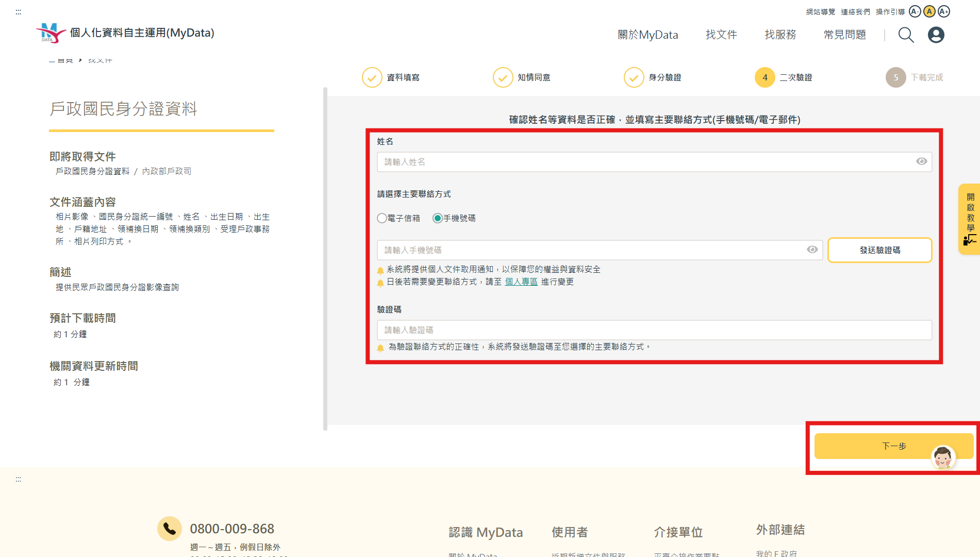980x557 pixels.
Task: Decrease font size with A- icon
Action: coord(915,11)
